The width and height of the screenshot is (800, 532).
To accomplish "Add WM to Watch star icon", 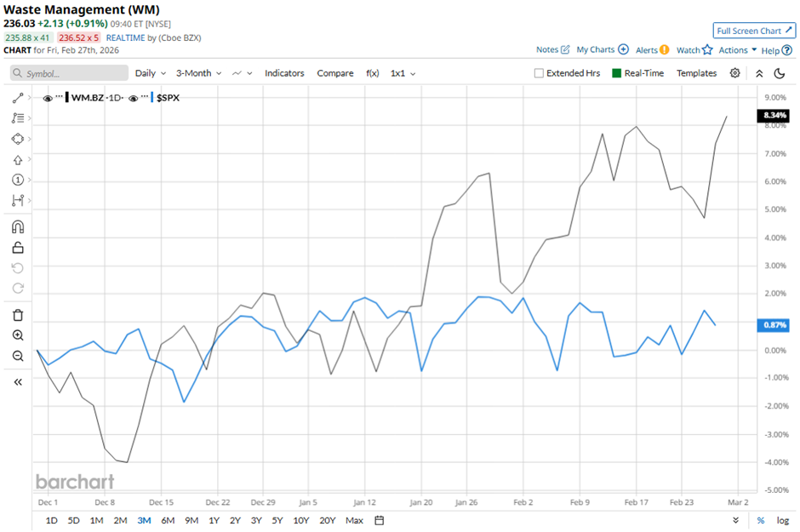I will coord(707,49).
